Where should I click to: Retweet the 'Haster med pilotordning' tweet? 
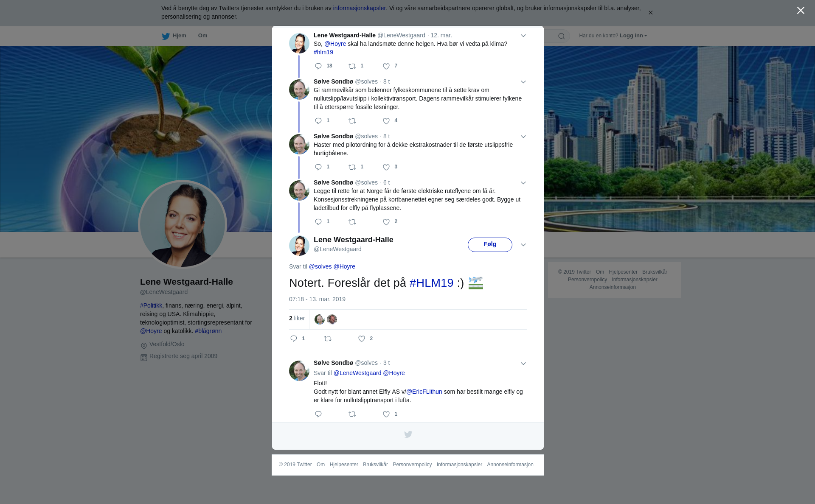click(x=352, y=167)
